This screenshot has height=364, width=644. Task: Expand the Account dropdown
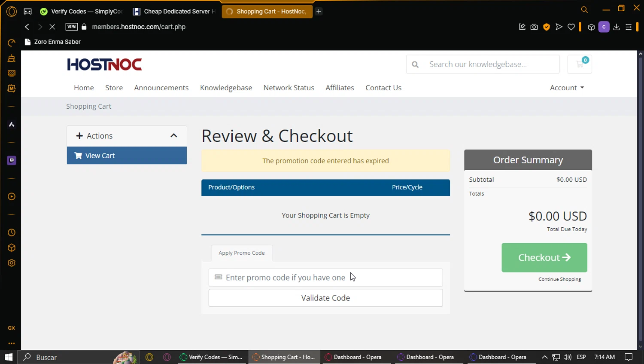567,88
